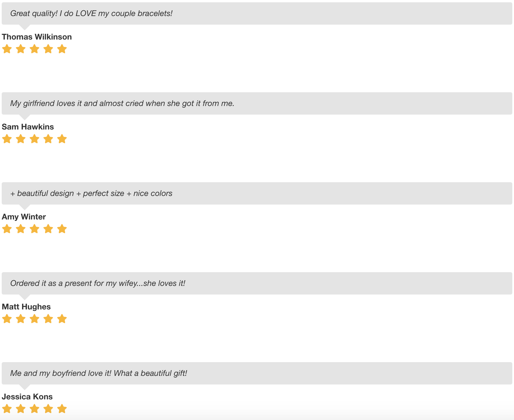
Task: Click the reviewer name Thomas Wilkinson
Action: [37, 37]
